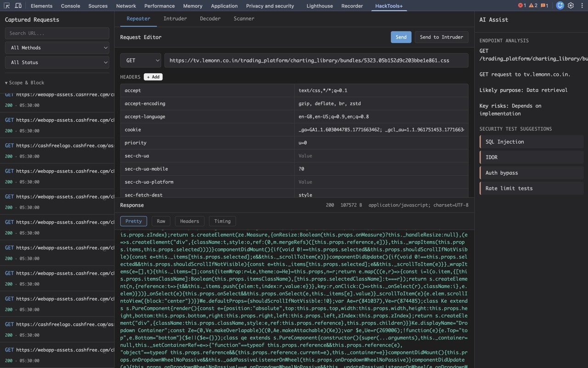Open the Issues counter icon
Image resolution: width=588 pixels, height=368 pixels.
(544, 6)
